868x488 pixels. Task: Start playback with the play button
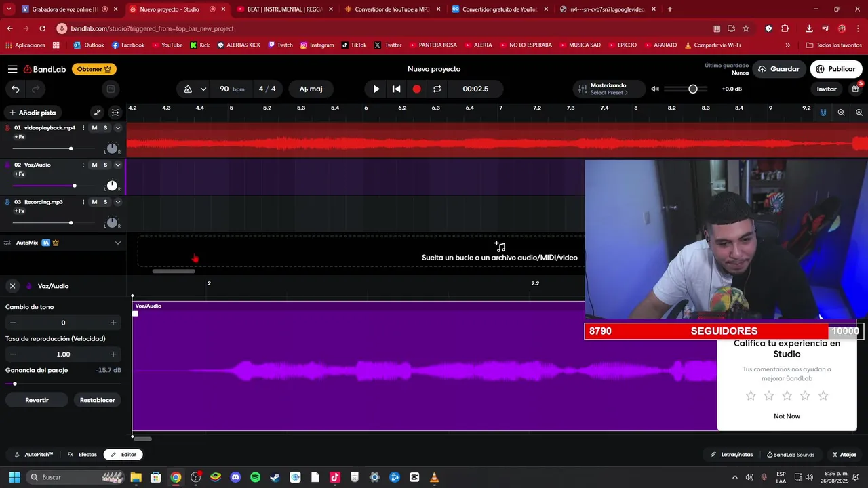[376, 89]
